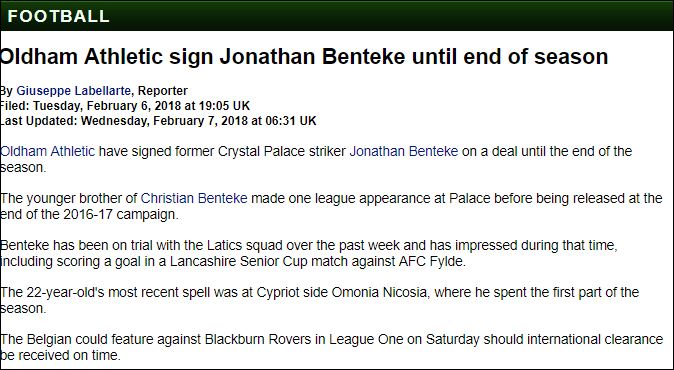
Task: Click the text 22-year-old's
Action: [65, 292]
